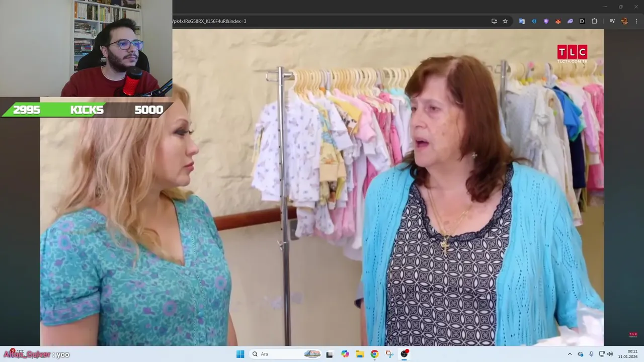Open the Extensions puzzle menu

(x=594, y=21)
